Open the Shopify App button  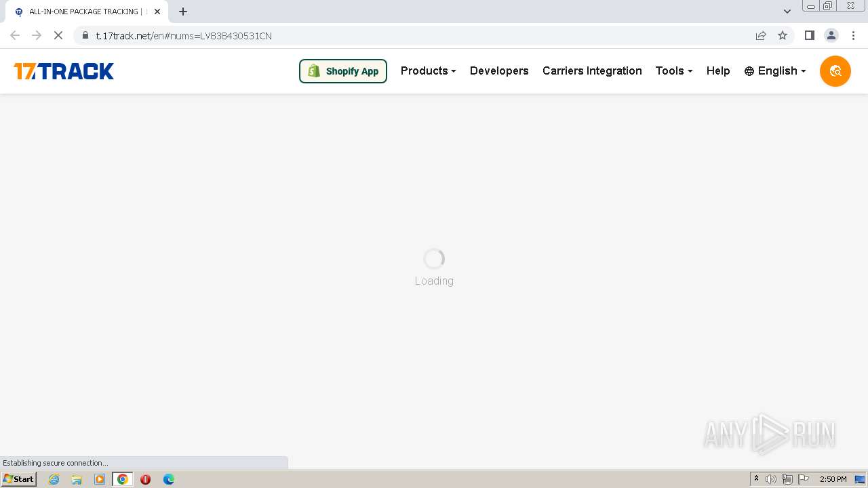[343, 71]
